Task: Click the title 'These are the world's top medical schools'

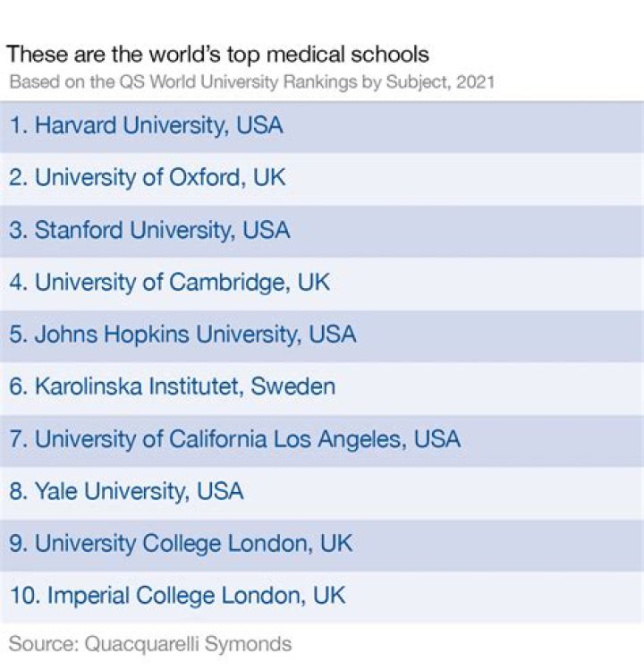Action: point(218,55)
